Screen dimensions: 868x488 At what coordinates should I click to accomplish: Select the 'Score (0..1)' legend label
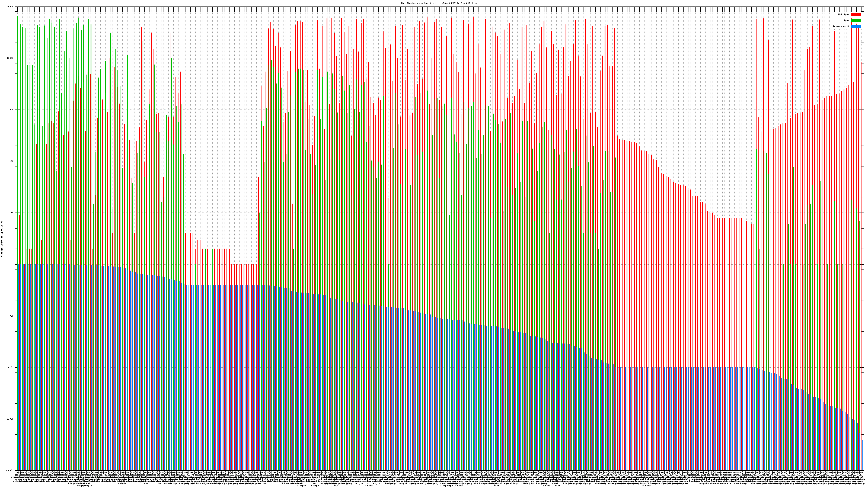coord(841,26)
